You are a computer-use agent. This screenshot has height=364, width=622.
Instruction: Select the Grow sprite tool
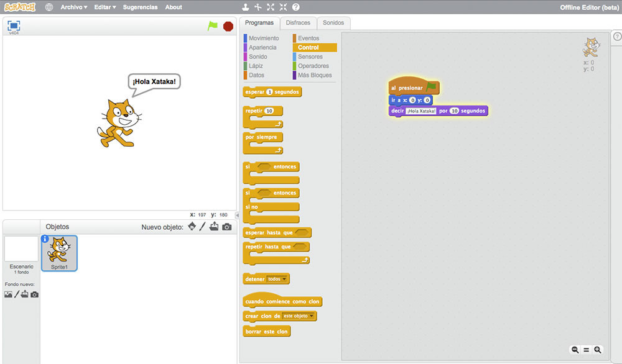click(271, 7)
